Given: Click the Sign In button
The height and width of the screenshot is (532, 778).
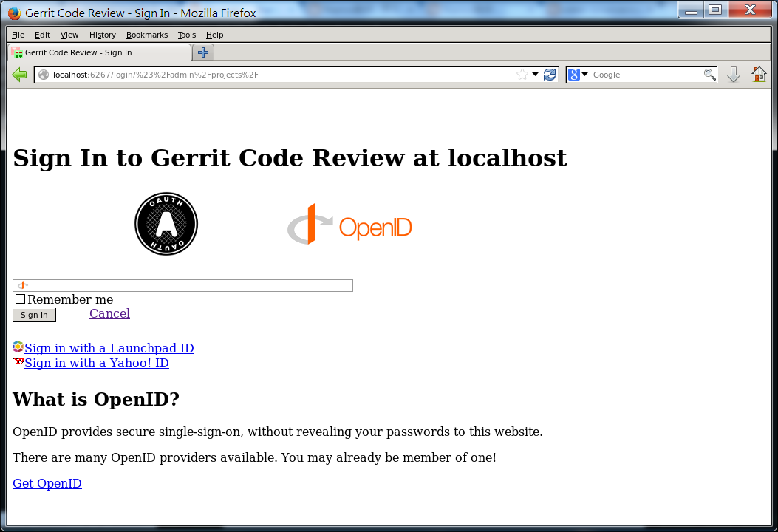Looking at the screenshot, I should tap(34, 315).
